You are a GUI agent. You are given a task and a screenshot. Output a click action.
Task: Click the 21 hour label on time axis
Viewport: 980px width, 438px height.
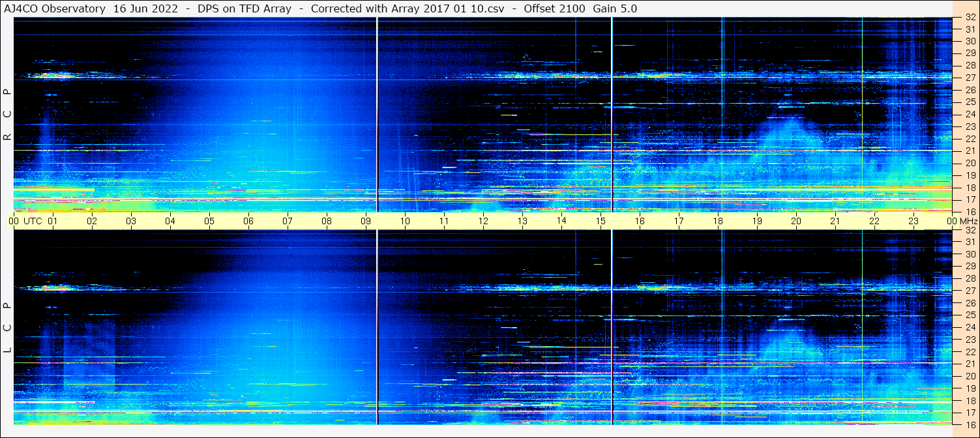point(835,221)
